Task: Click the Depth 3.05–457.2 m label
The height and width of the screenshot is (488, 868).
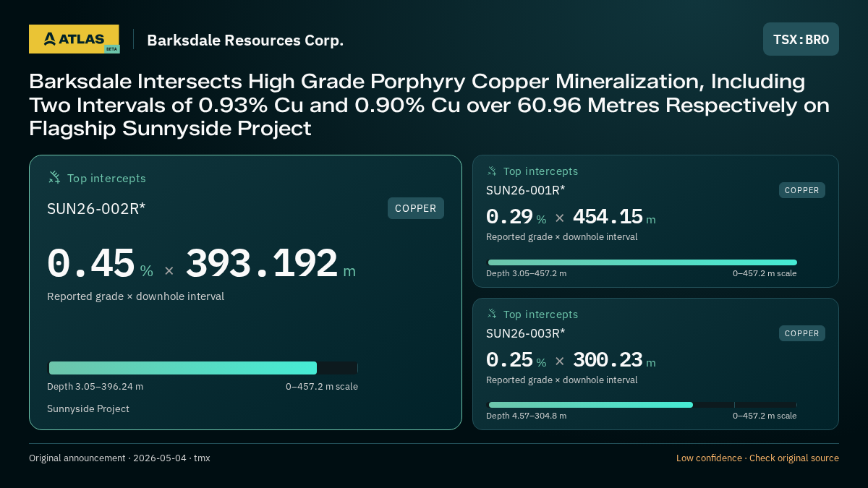Action: pos(526,273)
